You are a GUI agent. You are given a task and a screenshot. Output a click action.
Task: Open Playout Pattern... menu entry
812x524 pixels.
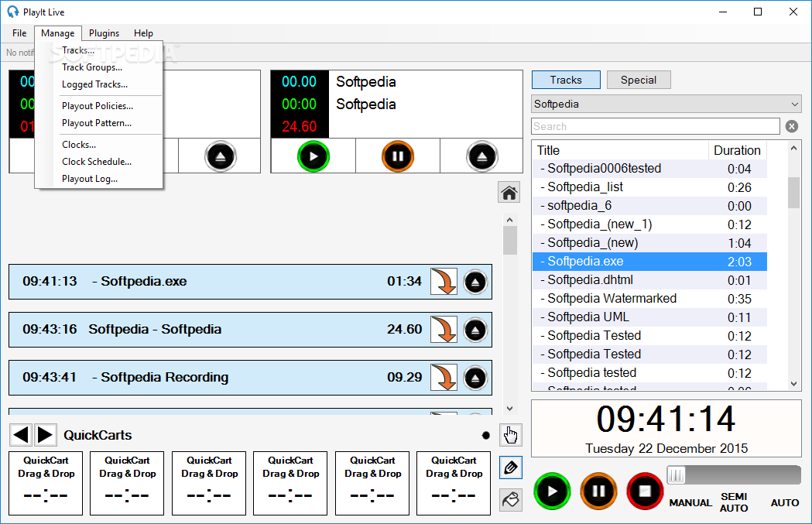point(97,123)
